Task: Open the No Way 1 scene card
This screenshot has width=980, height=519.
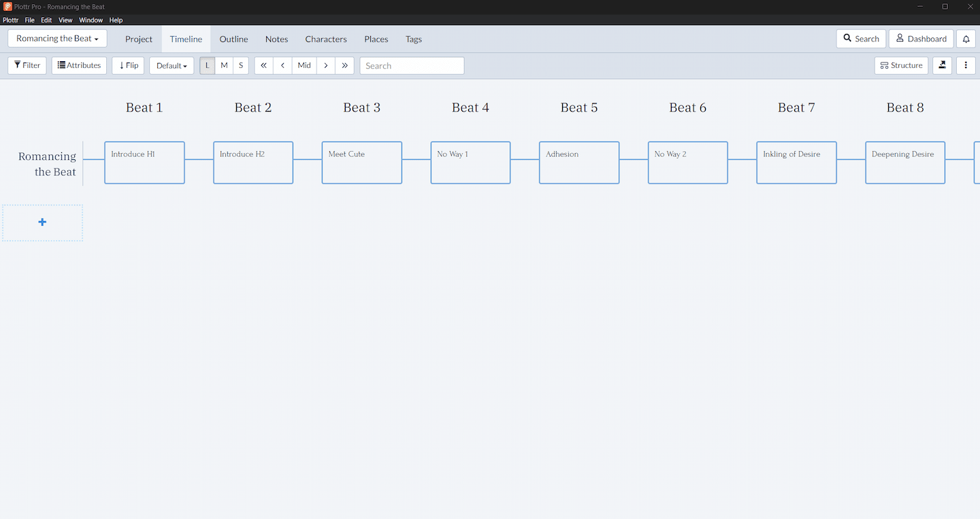Action: (470, 163)
